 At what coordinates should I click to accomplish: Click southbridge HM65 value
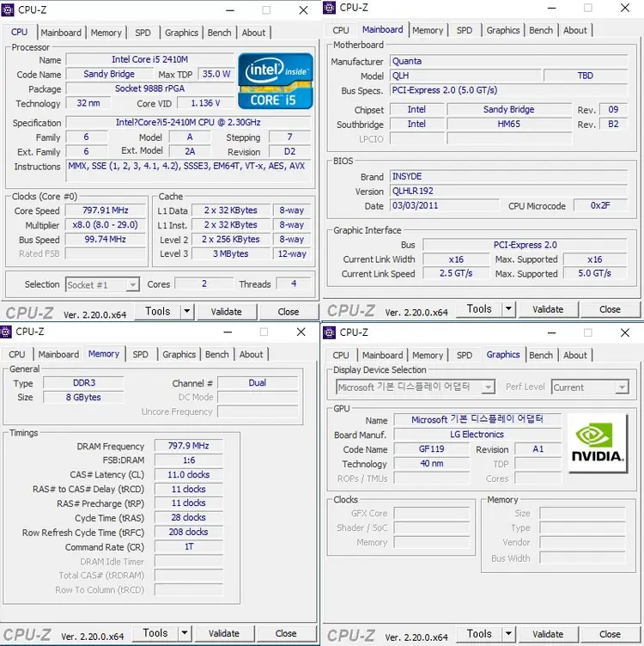pos(509,124)
